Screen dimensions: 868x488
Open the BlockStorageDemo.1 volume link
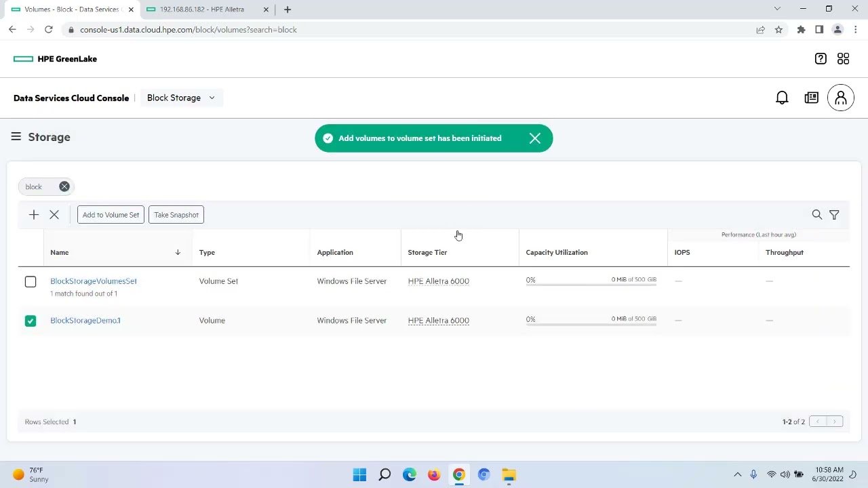click(85, 320)
